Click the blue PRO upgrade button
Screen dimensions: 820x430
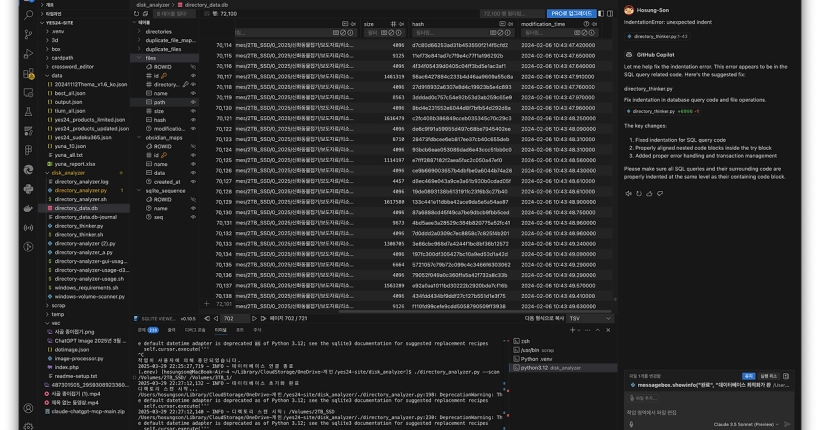tap(572, 13)
